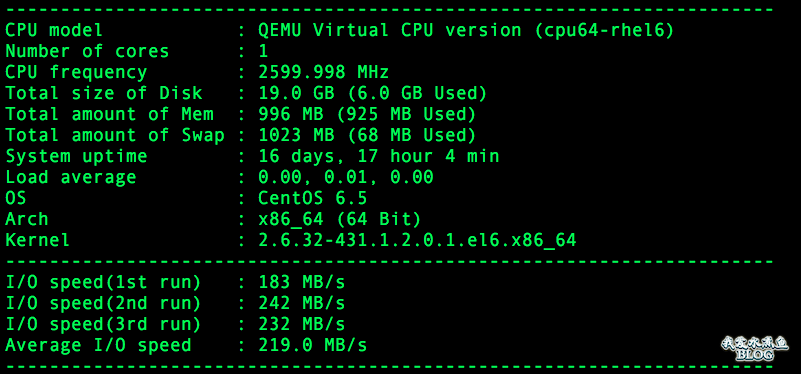Click the Total amount of Swap label

coord(114,135)
